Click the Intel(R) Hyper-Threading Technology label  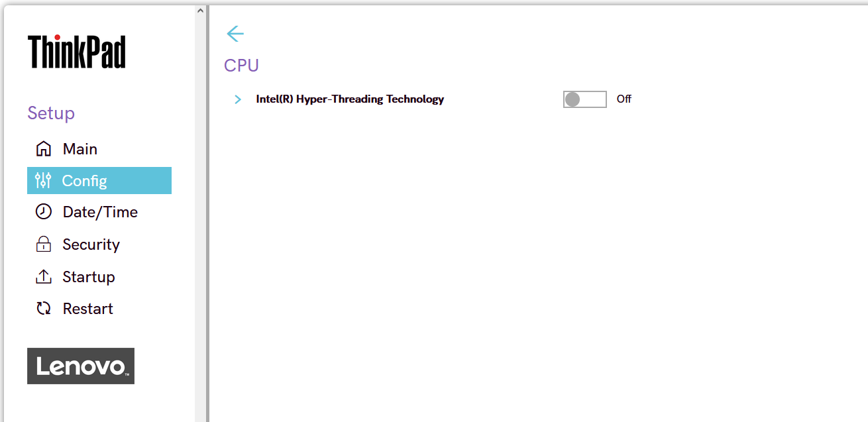350,99
